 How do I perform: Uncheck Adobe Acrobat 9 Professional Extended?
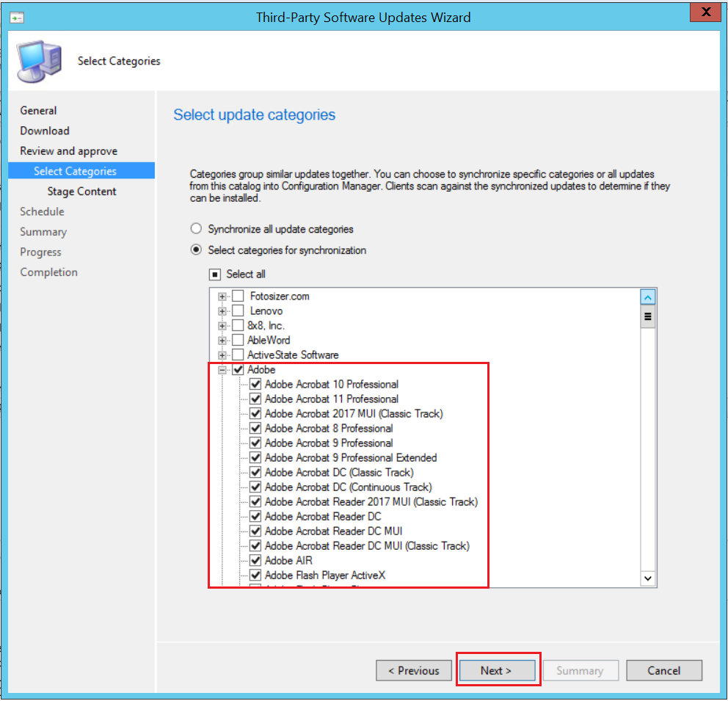point(255,458)
